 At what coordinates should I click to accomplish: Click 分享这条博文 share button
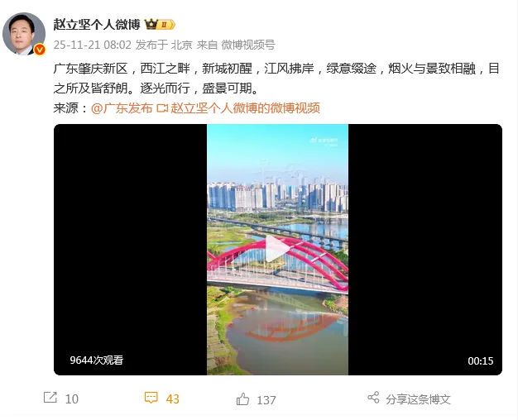(418, 399)
